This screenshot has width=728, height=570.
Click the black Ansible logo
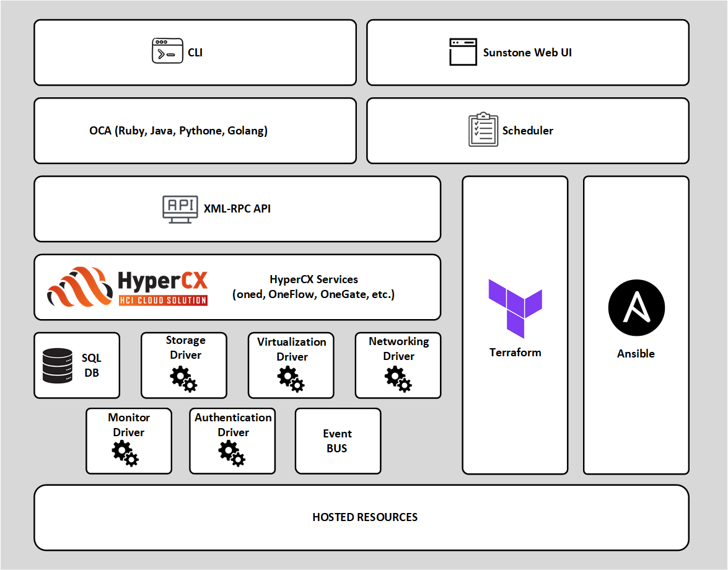pyautogui.click(x=636, y=308)
